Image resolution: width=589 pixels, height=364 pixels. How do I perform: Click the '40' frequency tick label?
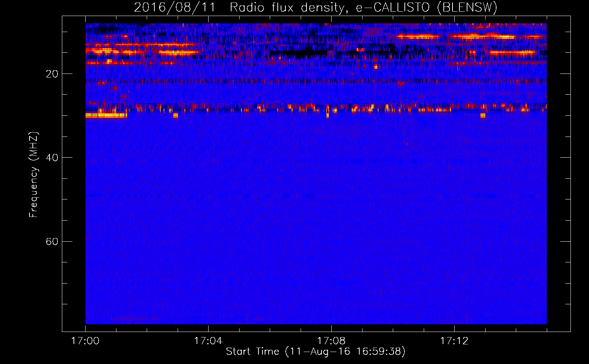52,158
